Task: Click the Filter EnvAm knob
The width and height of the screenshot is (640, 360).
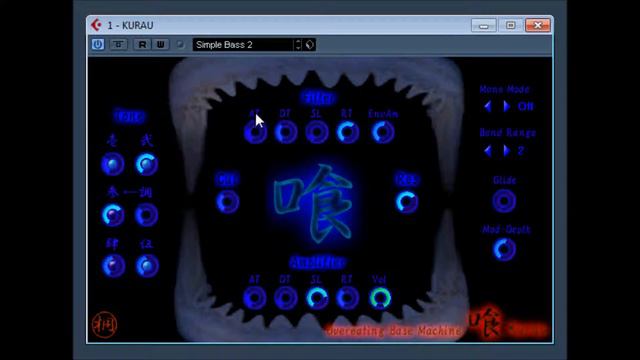Action: (x=383, y=132)
